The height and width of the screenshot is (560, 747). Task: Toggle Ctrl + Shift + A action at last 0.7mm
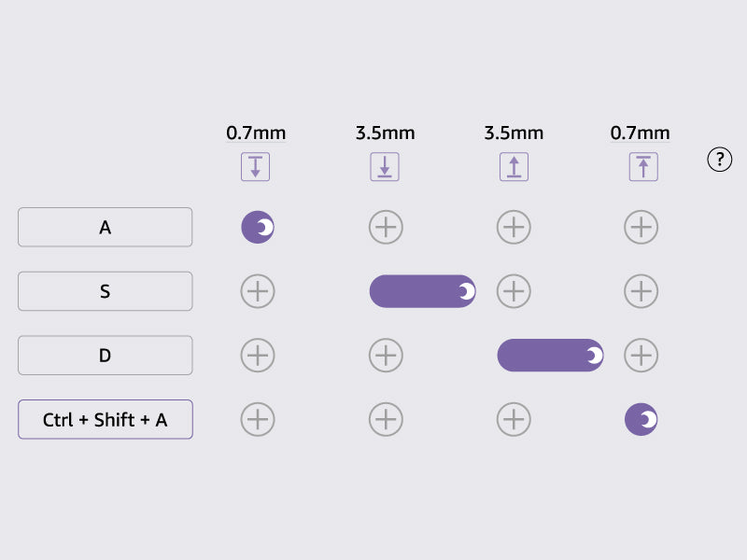point(641,420)
